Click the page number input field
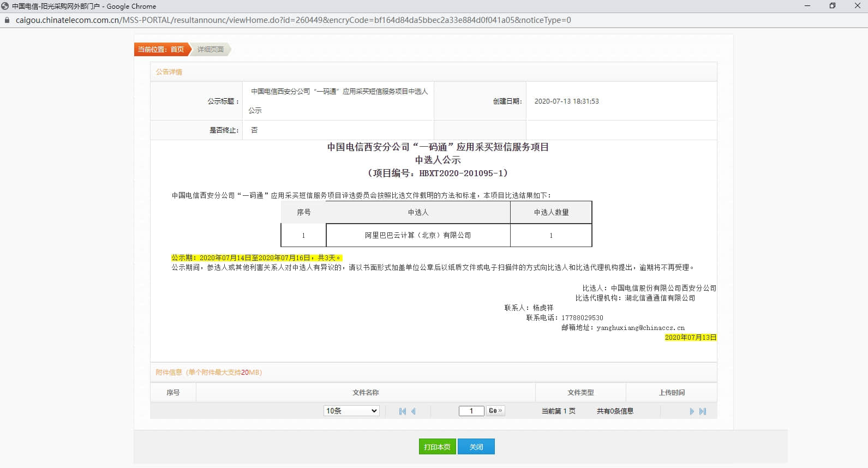Screen dimensions: 868x468 click(471, 411)
